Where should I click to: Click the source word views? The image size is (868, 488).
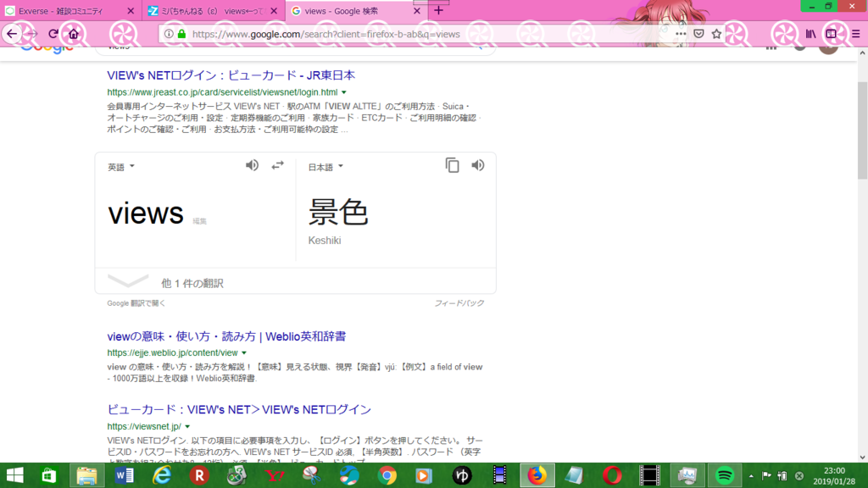point(146,213)
